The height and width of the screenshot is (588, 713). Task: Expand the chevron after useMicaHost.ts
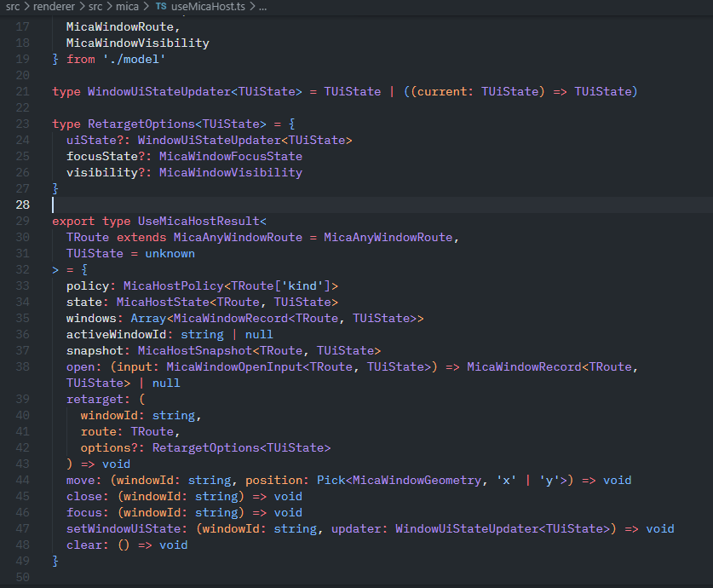252,6
